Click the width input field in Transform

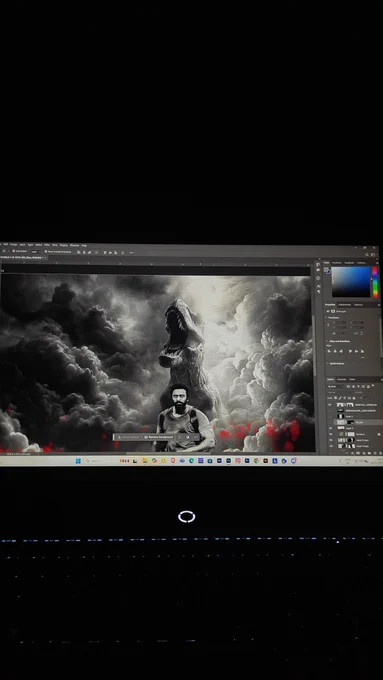point(341,322)
